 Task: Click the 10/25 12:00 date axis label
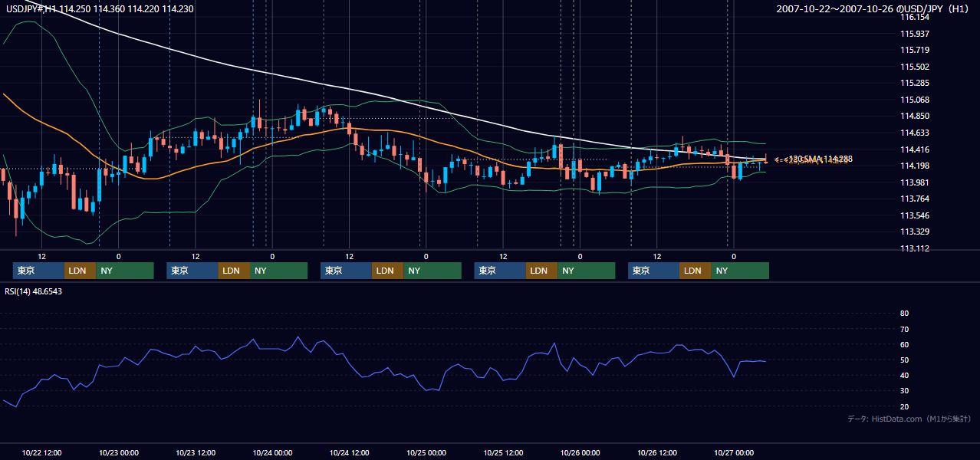pyautogui.click(x=503, y=452)
